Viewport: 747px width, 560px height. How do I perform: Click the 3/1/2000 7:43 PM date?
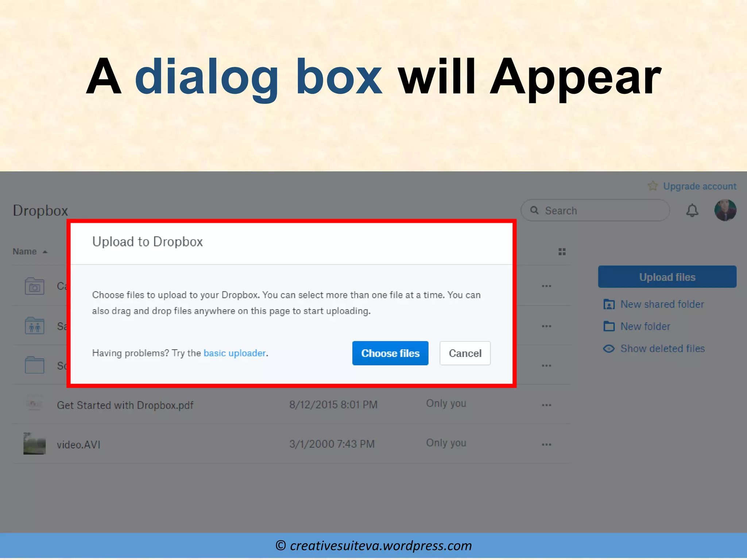332,444
